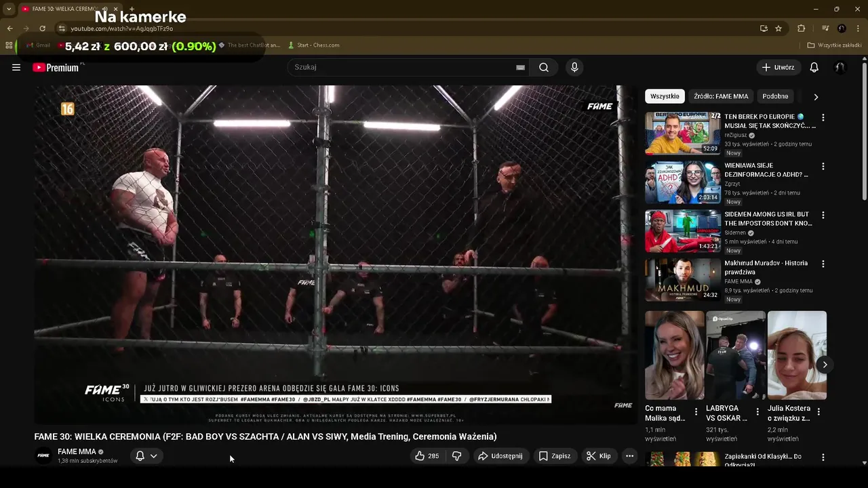868x488 pixels.
Task: Click the video player to pause
Action: pos(336,254)
